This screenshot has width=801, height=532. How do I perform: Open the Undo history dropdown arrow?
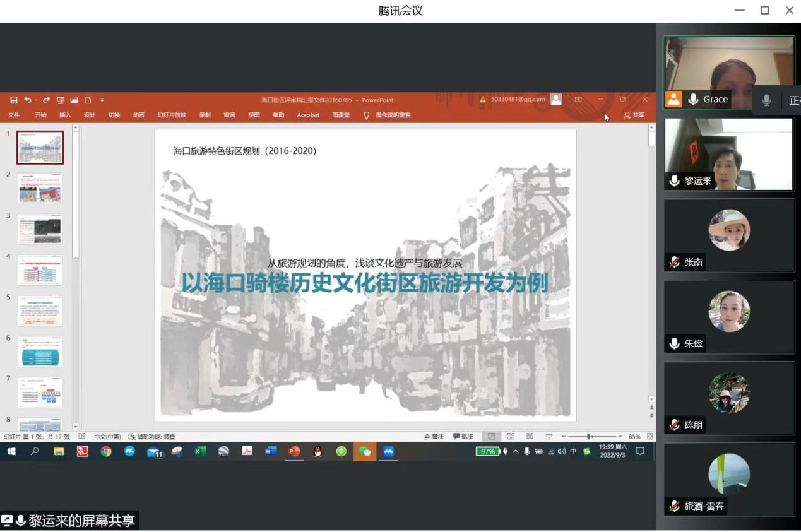pos(36,100)
